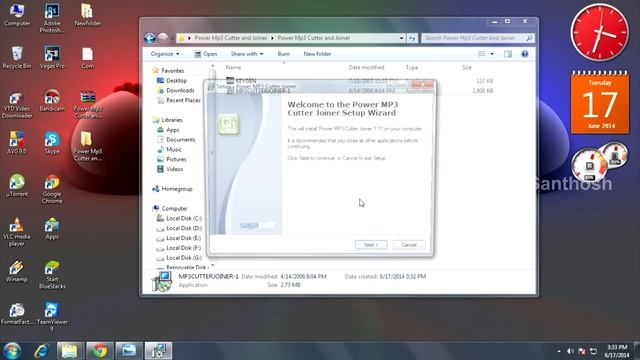Open the change view options dropdown arrow
This screenshot has height=360, width=640.
tap(492, 54)
